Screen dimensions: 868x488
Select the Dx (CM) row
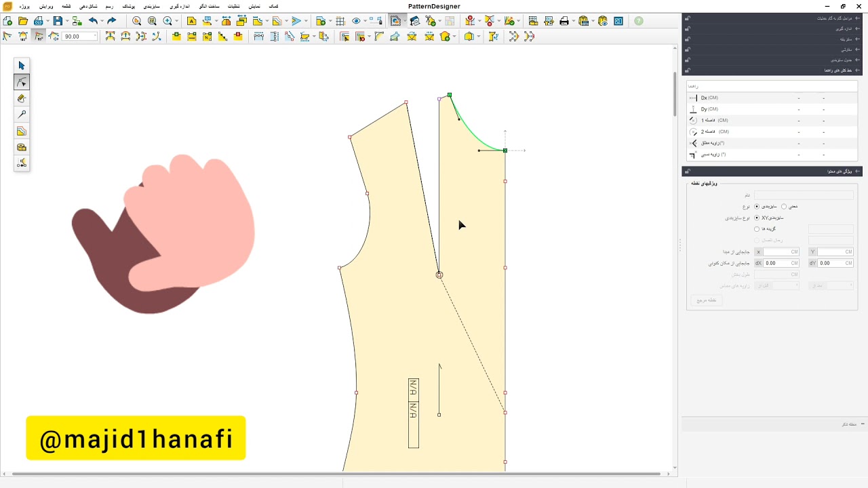point(772,98)
